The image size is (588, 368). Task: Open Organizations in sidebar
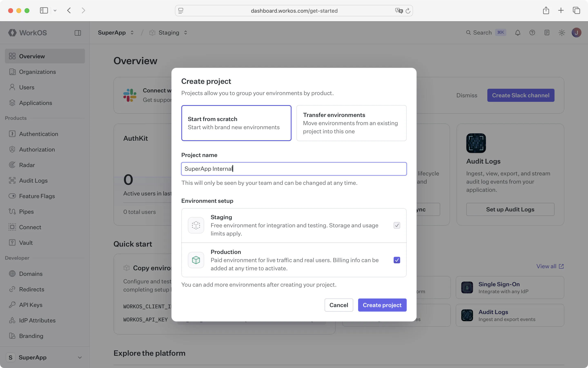point(45,72)
